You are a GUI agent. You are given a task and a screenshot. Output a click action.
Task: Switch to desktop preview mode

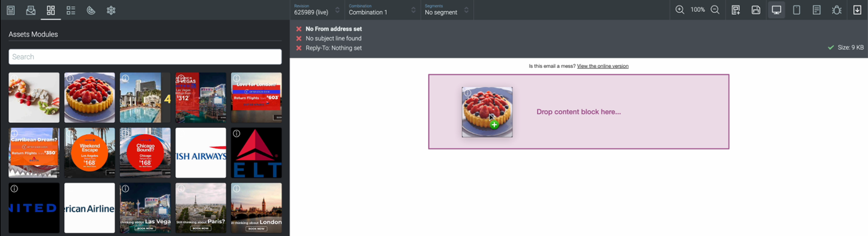(776, 10)
